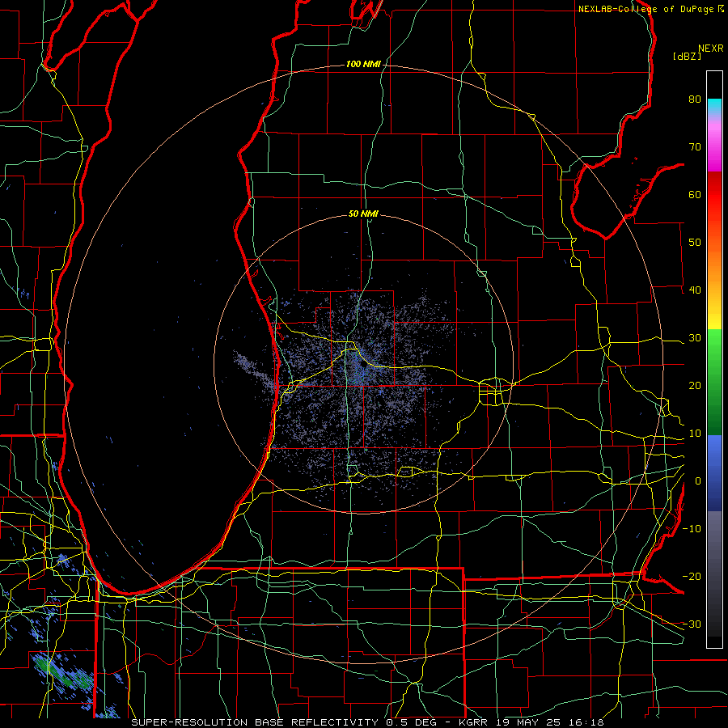
Task: Click the '-10' value on the dBZ scale
Action: tap(692, 529)
